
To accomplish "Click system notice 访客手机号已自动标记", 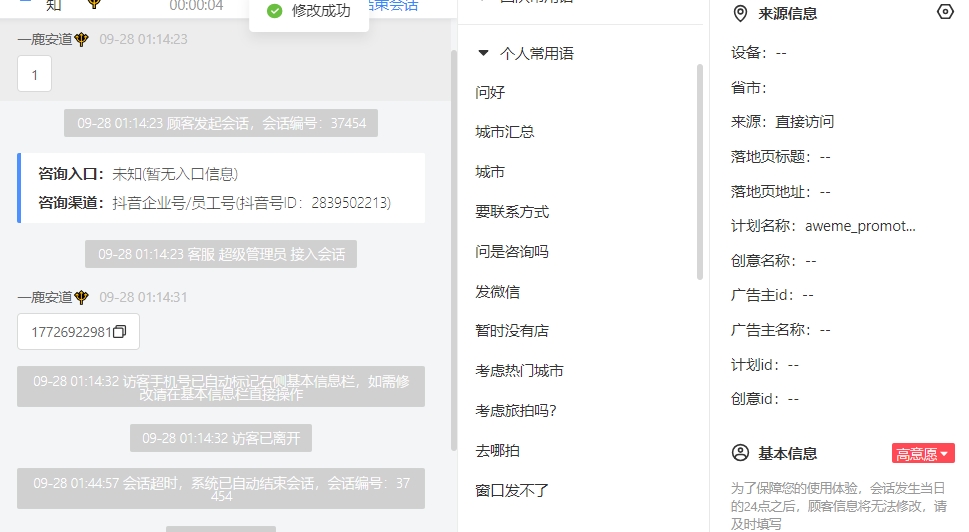I will coord(221,387).
